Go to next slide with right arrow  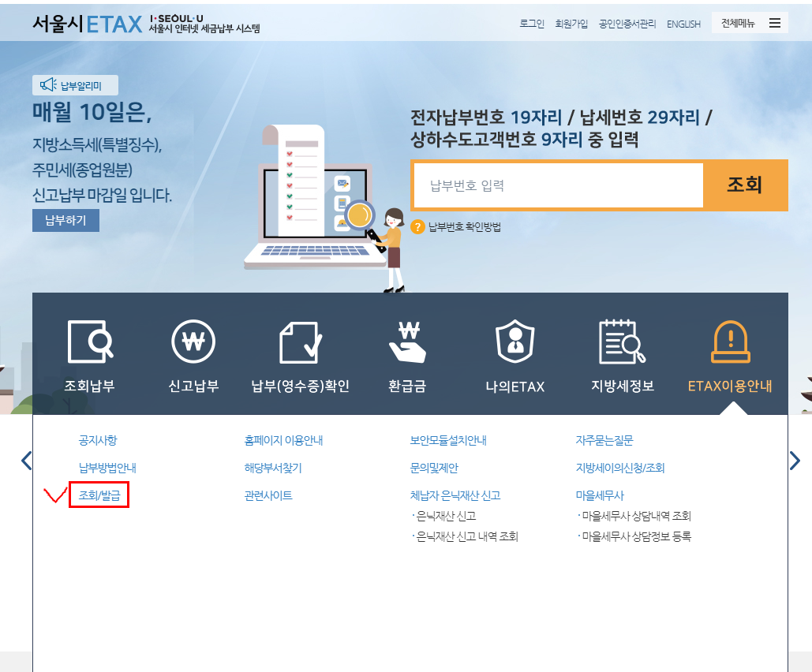(795, 461)
